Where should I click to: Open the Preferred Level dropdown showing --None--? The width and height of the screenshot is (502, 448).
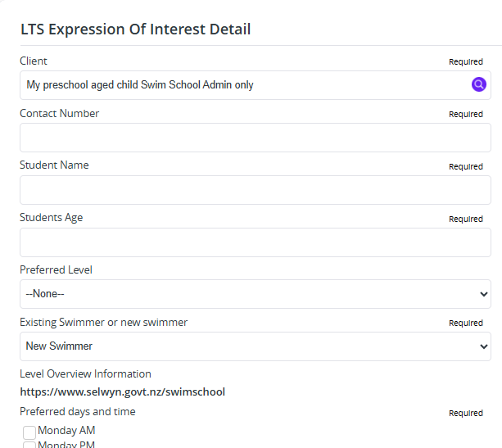click(256, 294)
